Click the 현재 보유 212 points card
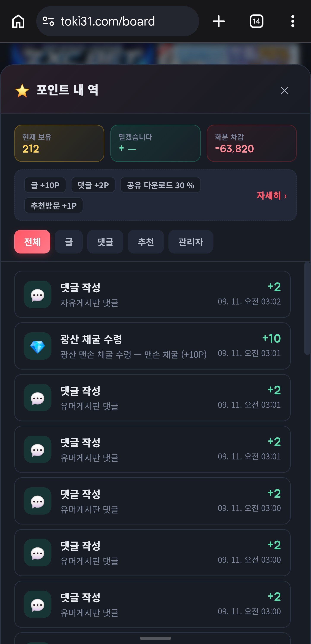 pos(59,143)
